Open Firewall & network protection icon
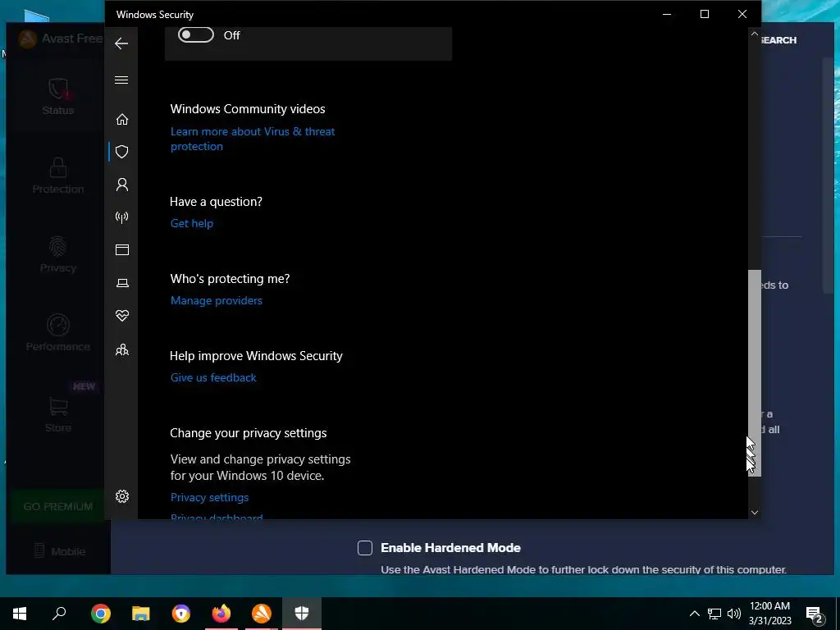The height and width of the screenshot is (630, 840). 122,217
